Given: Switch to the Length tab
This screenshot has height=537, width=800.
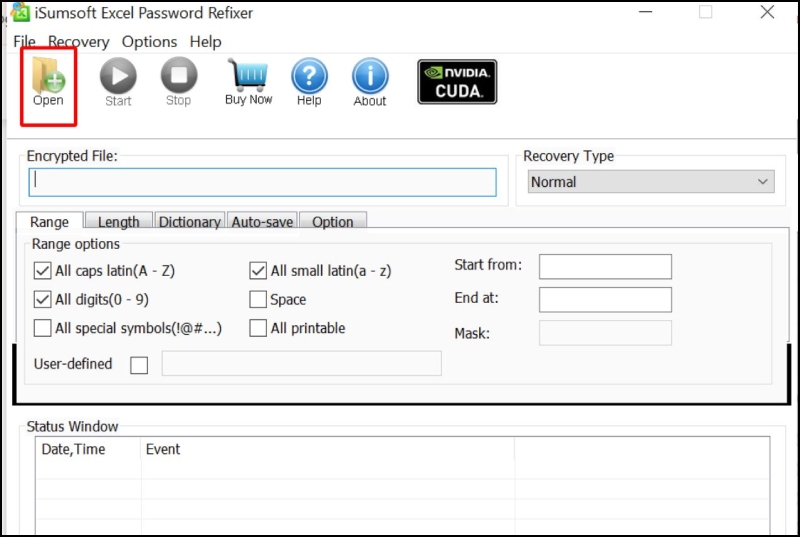Looking at the screenshot, I should (x=119, y=221).
